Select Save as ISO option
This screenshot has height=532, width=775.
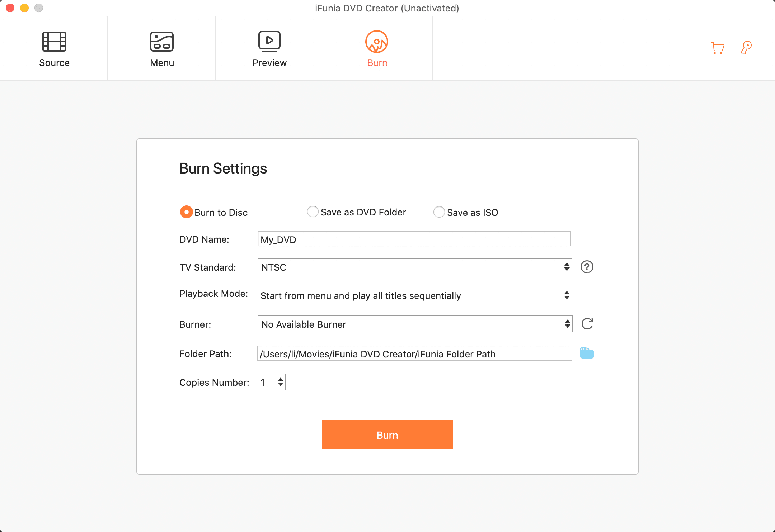coord(439,212)
